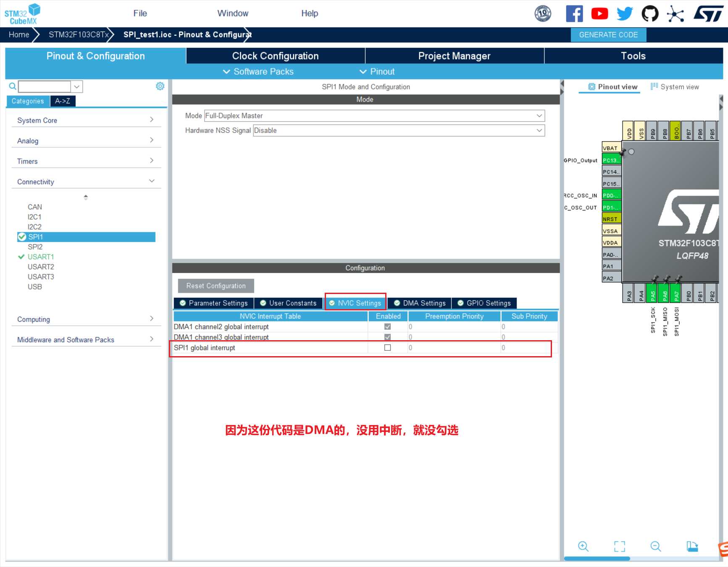Enable SPI1 global interrupt checkbox
Viewport: 728px width, 567px height.
(388, 348)
